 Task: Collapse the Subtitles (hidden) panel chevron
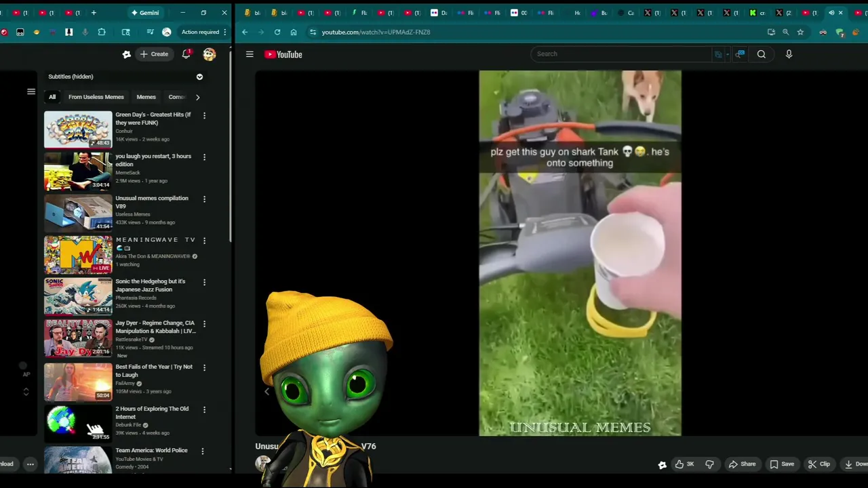(x=199, y=77)
